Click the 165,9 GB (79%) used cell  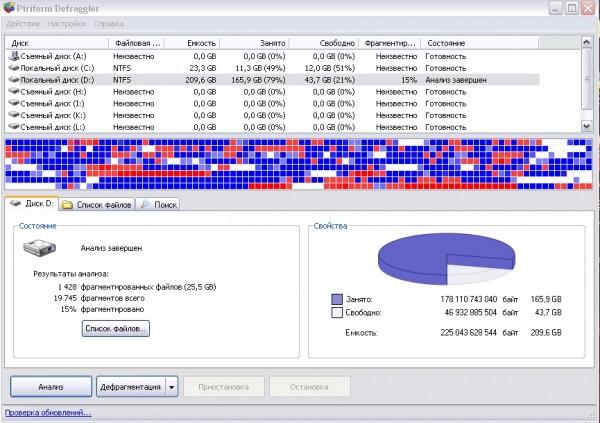[x=258, y=80]
